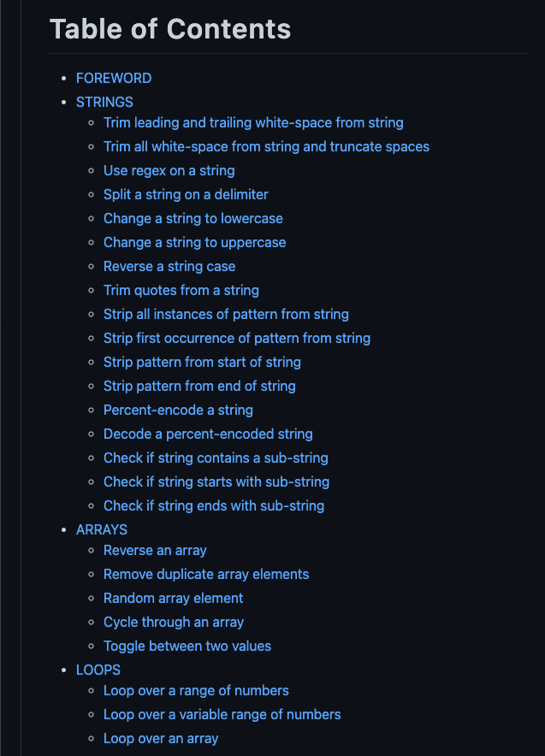Open the 'Reverse a string case' entry
The width and height of the screenshot is (545, 756).
click(x=169, y=267)
